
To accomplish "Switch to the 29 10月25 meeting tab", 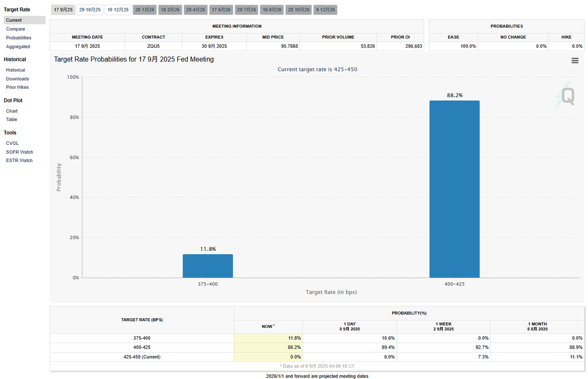I will (x=90, y=10).
